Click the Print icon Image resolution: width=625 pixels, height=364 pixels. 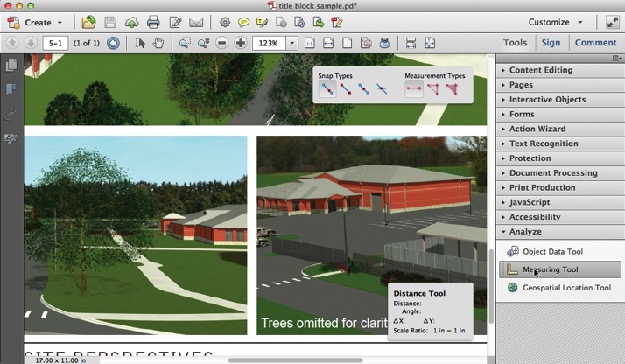(x=153, y=22)
